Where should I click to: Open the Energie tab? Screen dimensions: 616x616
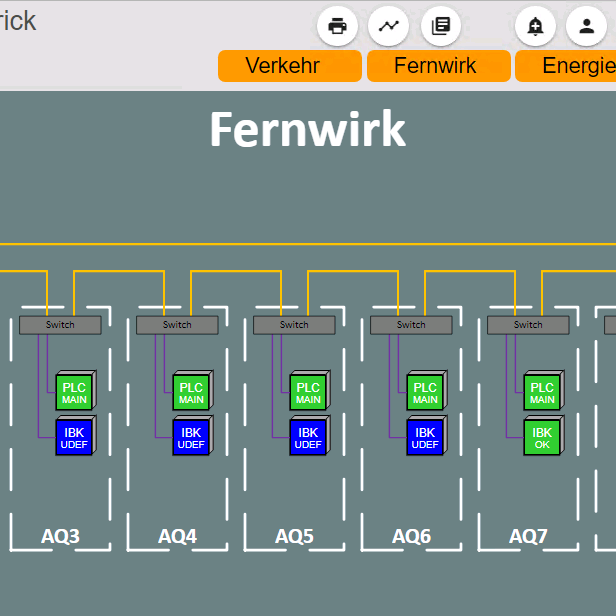[566, 66]
